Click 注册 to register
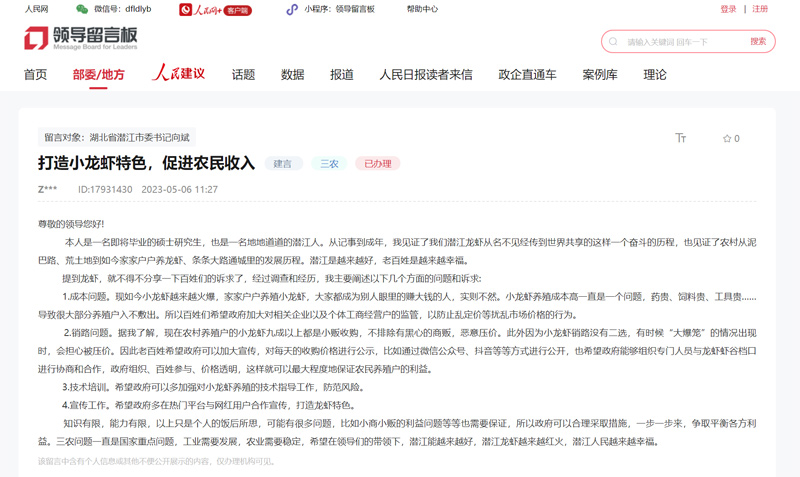Screen dimensions: 800x477 (760, 9)
